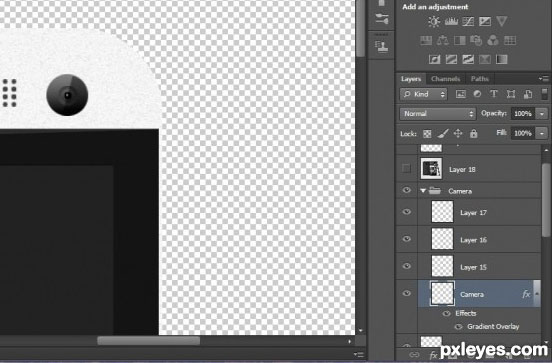
Task: Add a Color Balance adjustment
Action: click(443, 41)
